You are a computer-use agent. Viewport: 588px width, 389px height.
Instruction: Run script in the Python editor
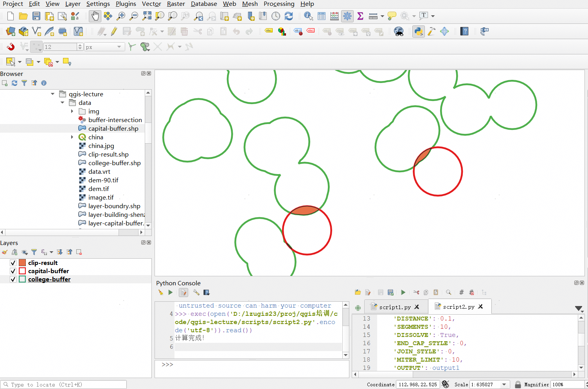(x=403, y=292)
